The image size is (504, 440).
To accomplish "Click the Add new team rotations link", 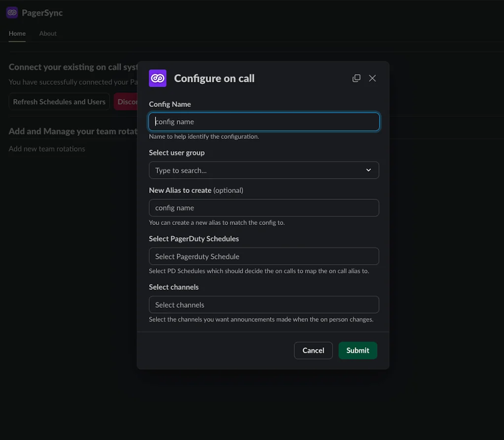I will tap(46, 148).
